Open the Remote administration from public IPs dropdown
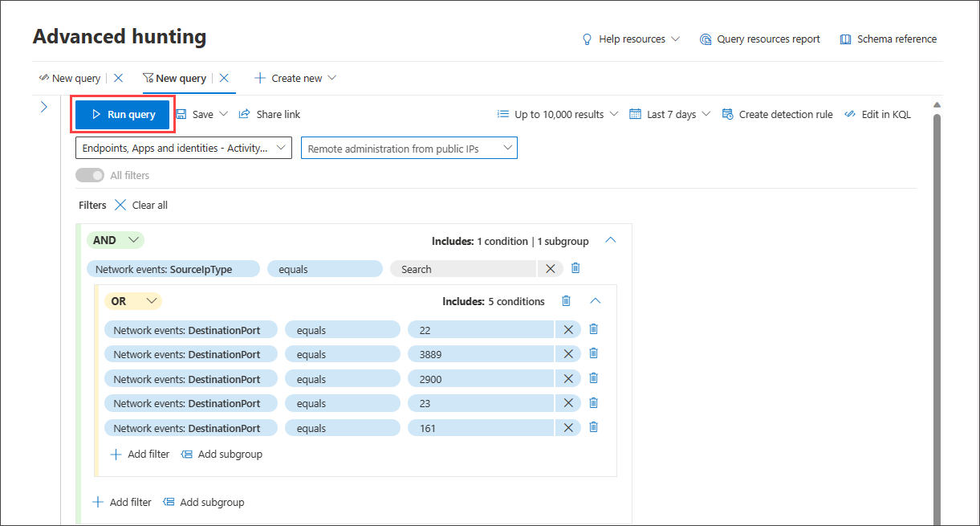 tap(409, 148)
